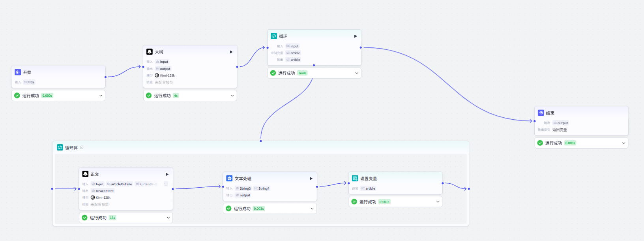Image resolution: width=644 pixels, height=241 pixels.
Task: Run the 大纲 node with play button
Action: tap(231, 52)
